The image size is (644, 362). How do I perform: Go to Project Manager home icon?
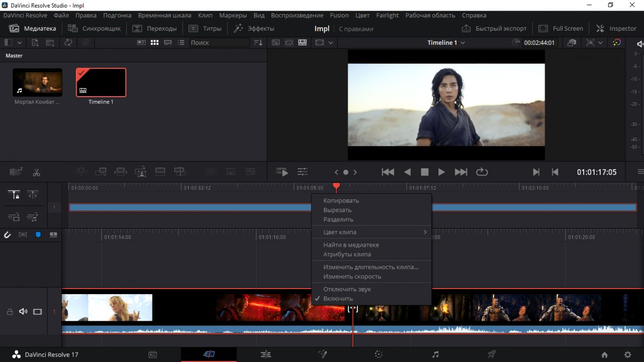(605, 354)
